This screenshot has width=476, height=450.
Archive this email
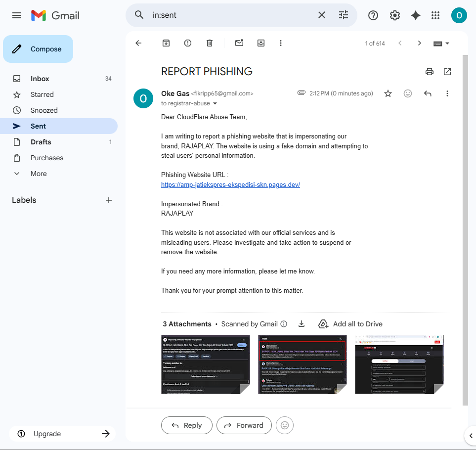tap(166, 43)
